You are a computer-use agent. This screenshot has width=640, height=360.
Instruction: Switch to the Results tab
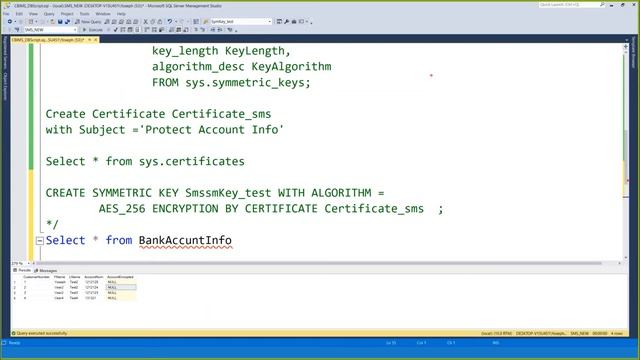pos(22,270)
